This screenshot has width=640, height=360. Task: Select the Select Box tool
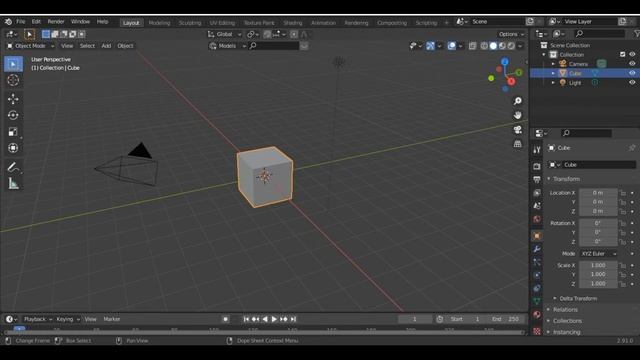click(x=13, y=64)
